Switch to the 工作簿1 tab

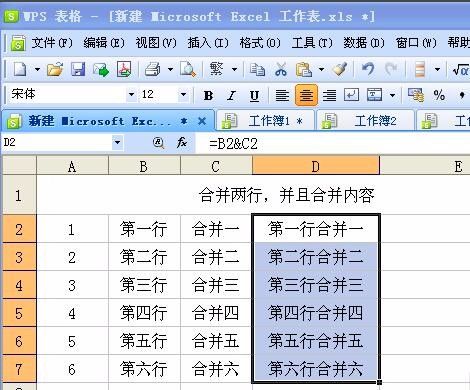(x=265, y=121)
